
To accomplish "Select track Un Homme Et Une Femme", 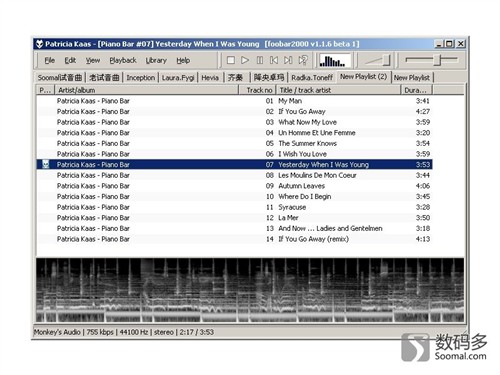I will 234,133.
